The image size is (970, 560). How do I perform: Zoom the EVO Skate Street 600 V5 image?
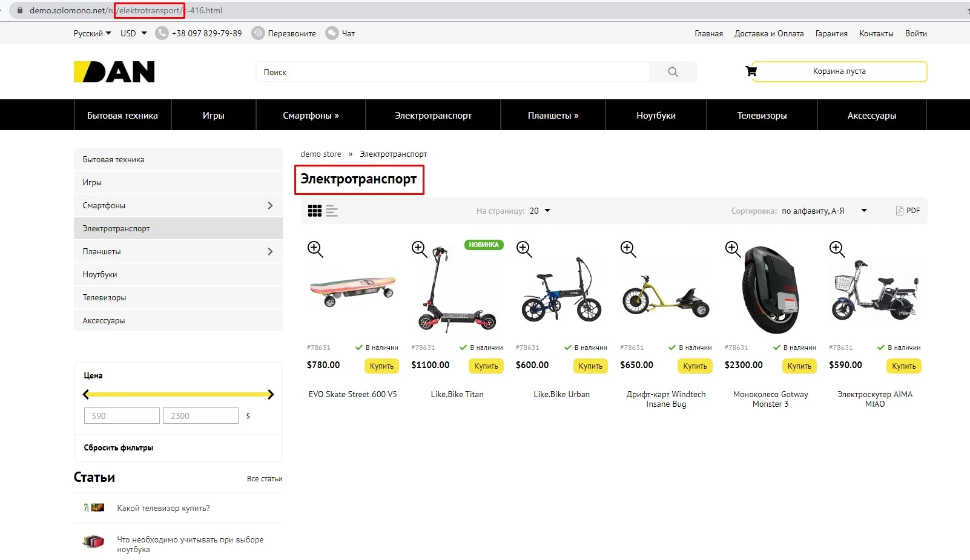click(315, 249)
